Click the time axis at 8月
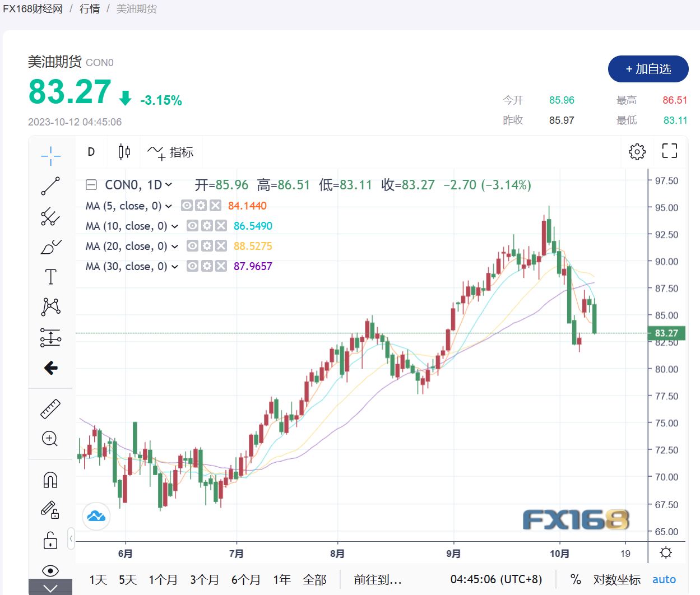The height and width of the screenshot is (595, 700). [x=337, y=554]
